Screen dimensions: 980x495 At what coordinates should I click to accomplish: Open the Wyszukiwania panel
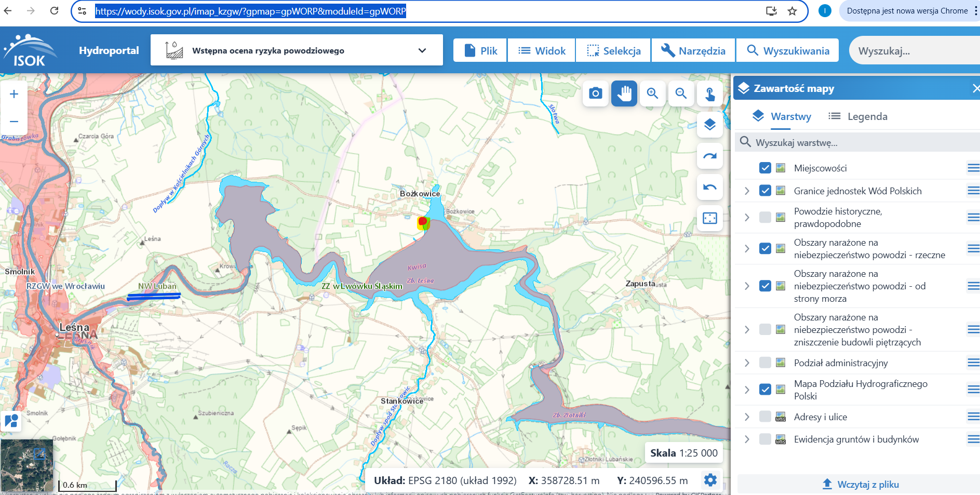click(787, 50)
